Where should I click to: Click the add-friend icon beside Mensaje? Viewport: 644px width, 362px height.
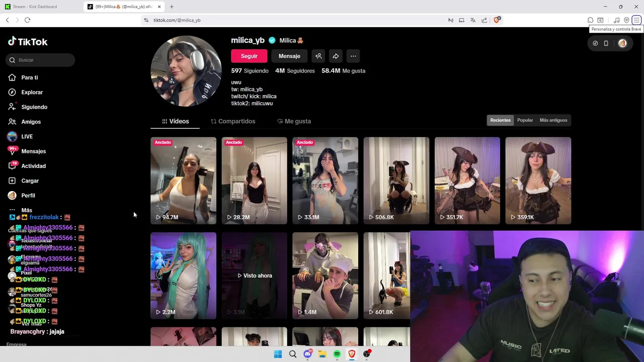click(x=318, y=56)
